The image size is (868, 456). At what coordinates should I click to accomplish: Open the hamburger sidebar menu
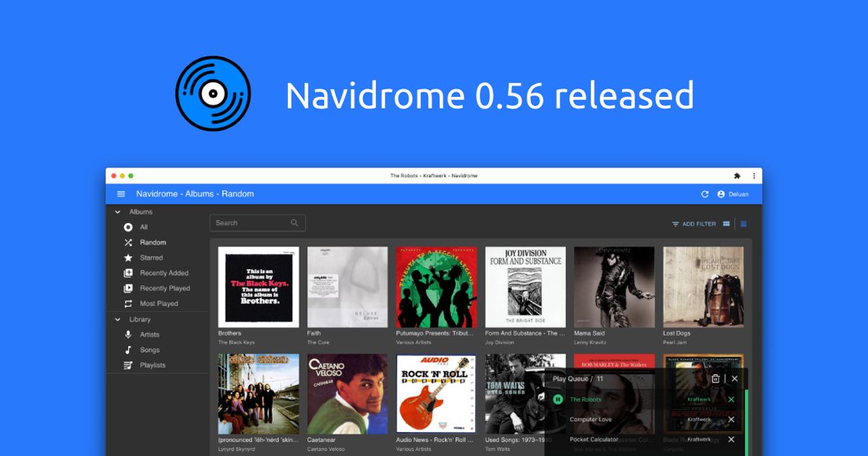[121, 194]
